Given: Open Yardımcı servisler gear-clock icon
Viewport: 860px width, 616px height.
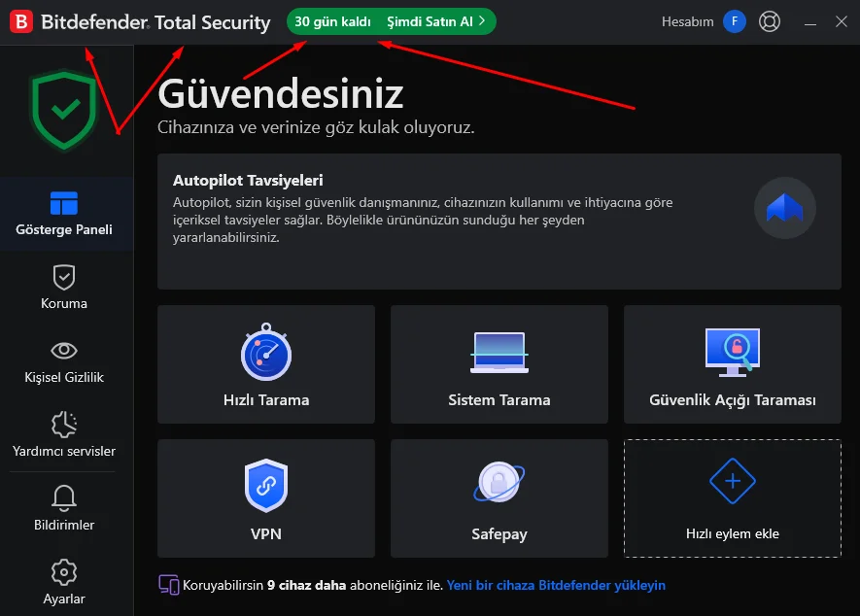Looking at the screenshot, I should point(64,424).
